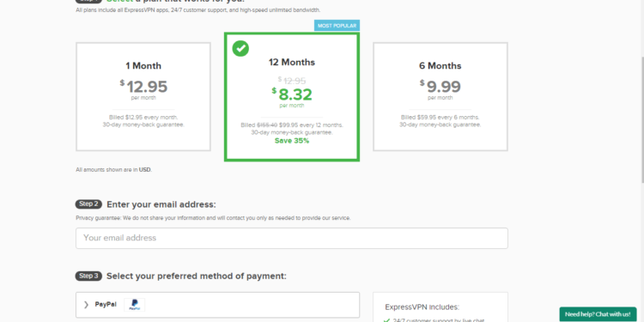Focus the Your email address field
Image resolution: width=644 pixels, height=322 pixels.
[292, 238]
